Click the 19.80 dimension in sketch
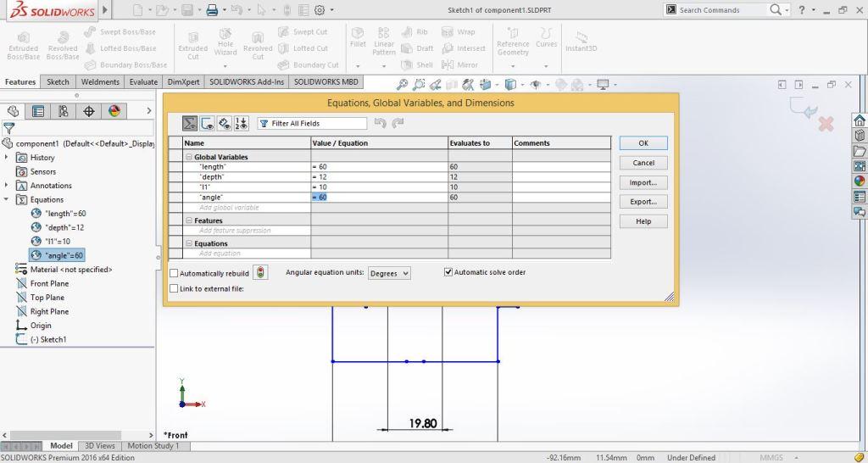The image size is (868, 463). tap(423, 424)
